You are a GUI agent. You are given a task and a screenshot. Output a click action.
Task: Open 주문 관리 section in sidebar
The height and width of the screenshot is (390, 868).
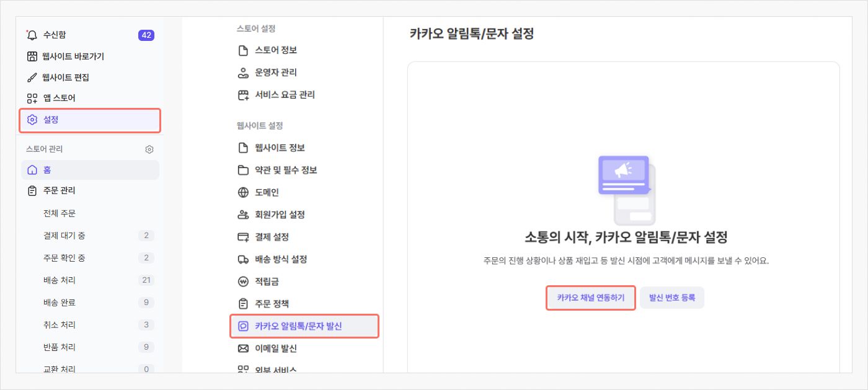tap(60, 191)
